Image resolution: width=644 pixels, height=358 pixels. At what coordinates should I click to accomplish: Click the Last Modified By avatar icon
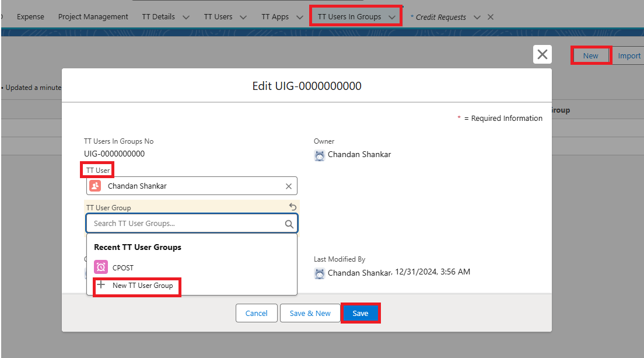(319, 273)
